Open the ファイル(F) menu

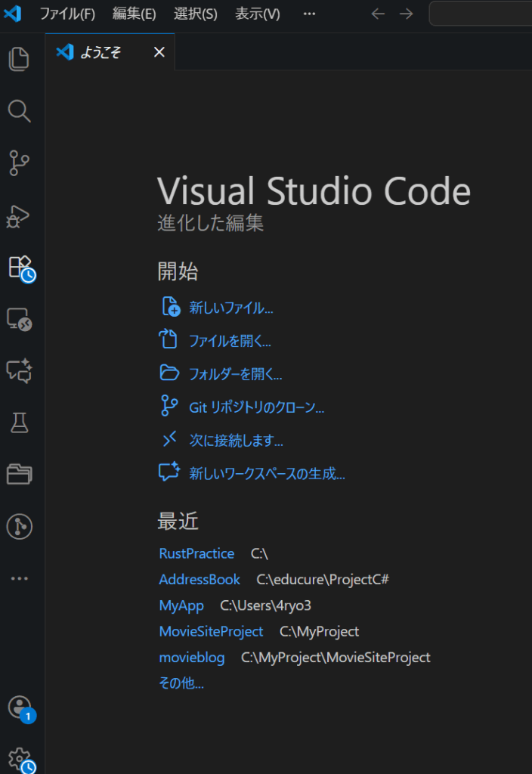click(67, 14)
